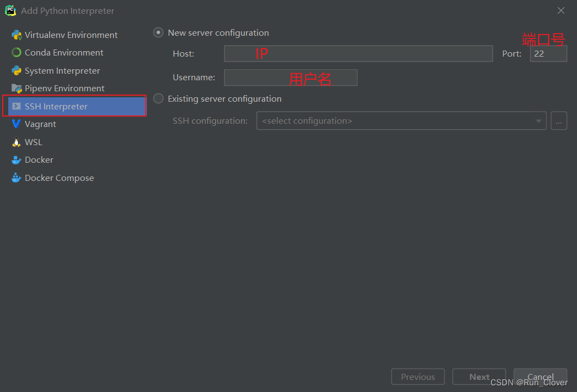Click the ellipsis browse configurations button
The height and width of the screenshot is (392, 577).
[x=559, y=120]
